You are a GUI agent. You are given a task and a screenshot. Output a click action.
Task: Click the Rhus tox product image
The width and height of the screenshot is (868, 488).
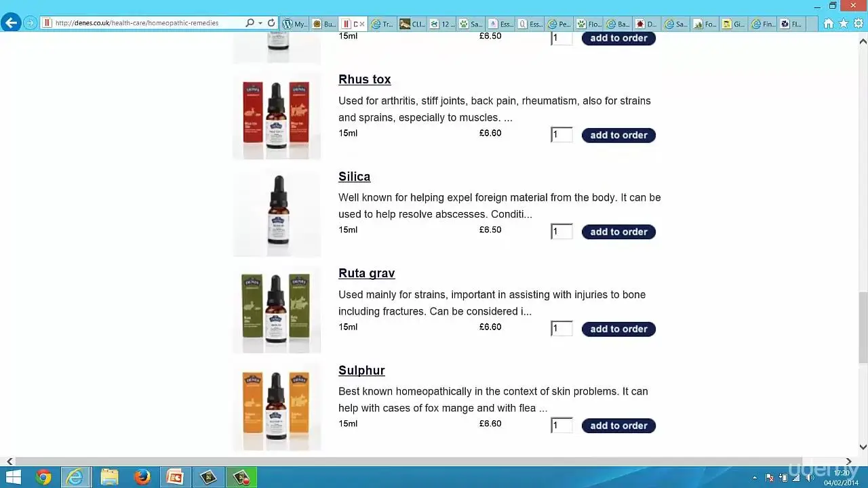277,116
